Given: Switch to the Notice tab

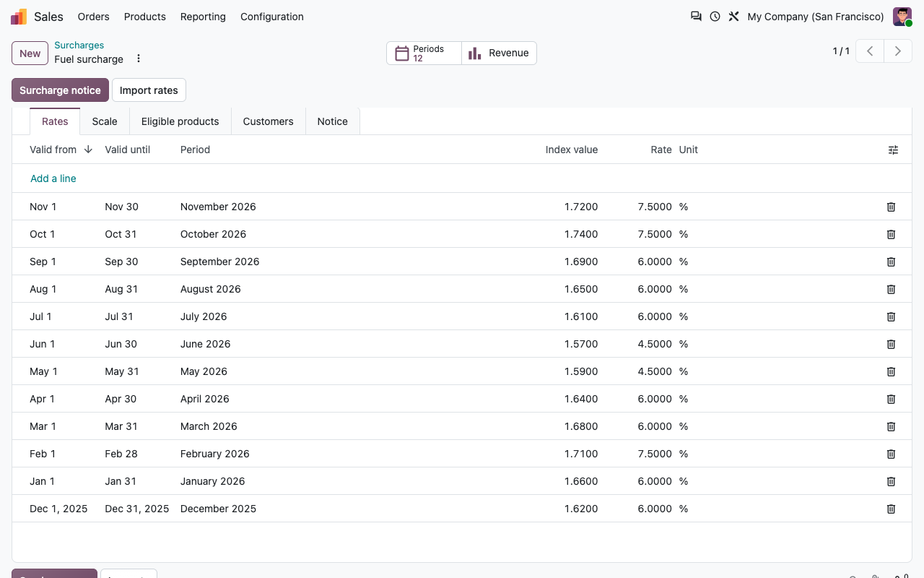Looking at the screenshot, I should [x=333, y=121].
